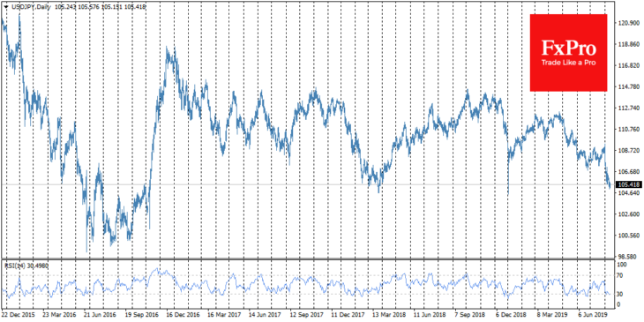Click the Trade Like a Pro slogan
Image resolution: width=644 pixels, height=322 pixels.
568,63
